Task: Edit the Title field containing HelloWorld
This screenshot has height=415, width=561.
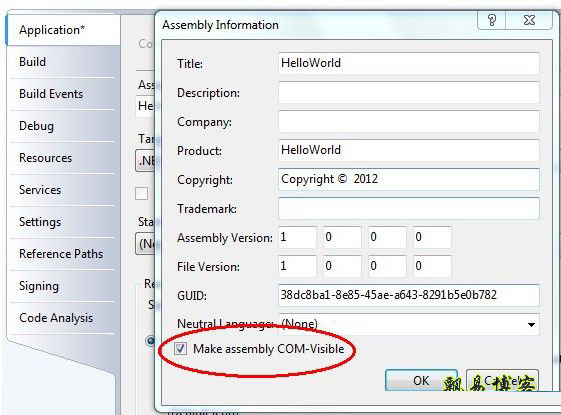Action: [409, 63]
